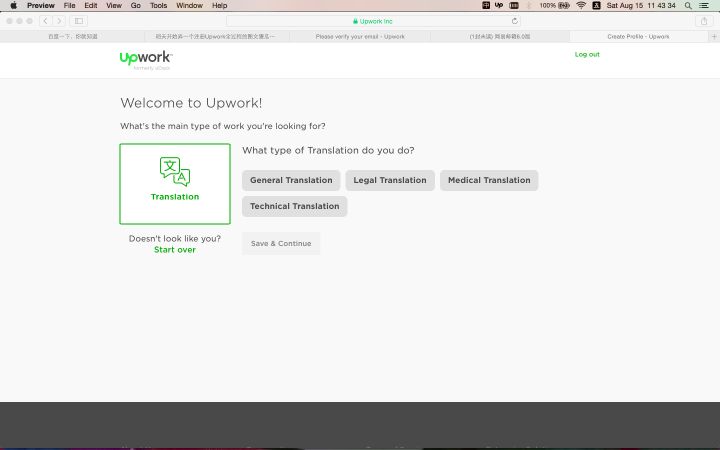Choose Technical Translation option

pyautogui.click(x=294, y=206)
